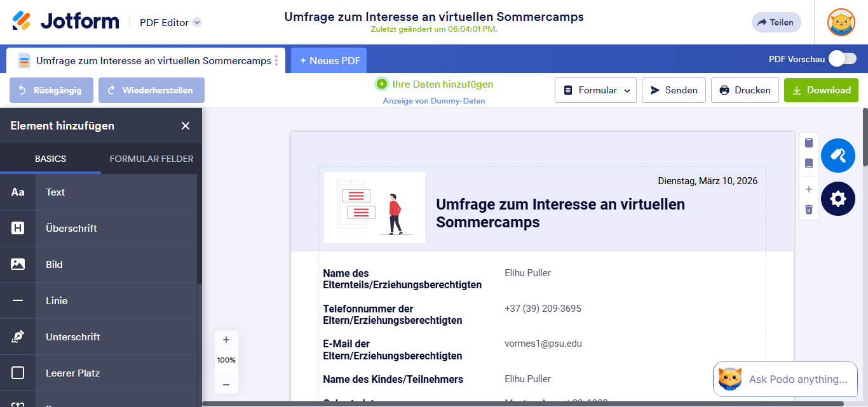Screen dimensions: 868x407
Task: Add a new page with the plus icon
Action: [x=808, y=189]
